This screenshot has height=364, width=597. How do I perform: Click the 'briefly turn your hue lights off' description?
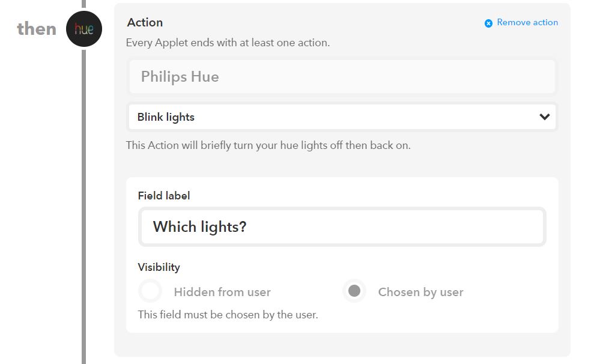pyautogui.click(x=268, y=145)
